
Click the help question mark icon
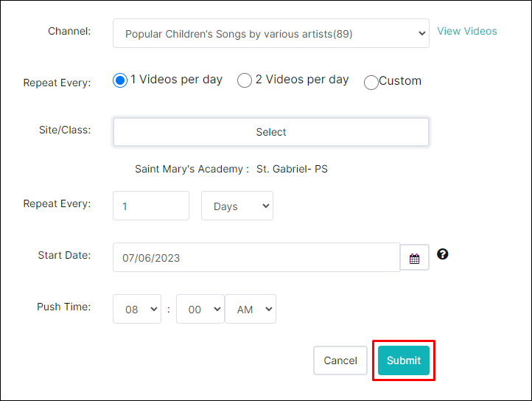pyautogui.click(x=442, y=254)
